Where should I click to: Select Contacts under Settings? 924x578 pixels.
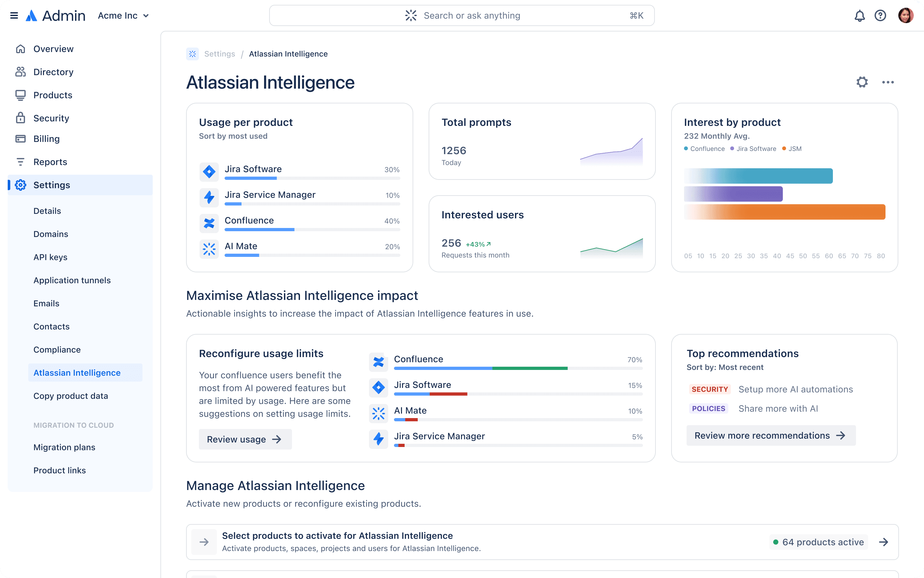pos(52,327)
